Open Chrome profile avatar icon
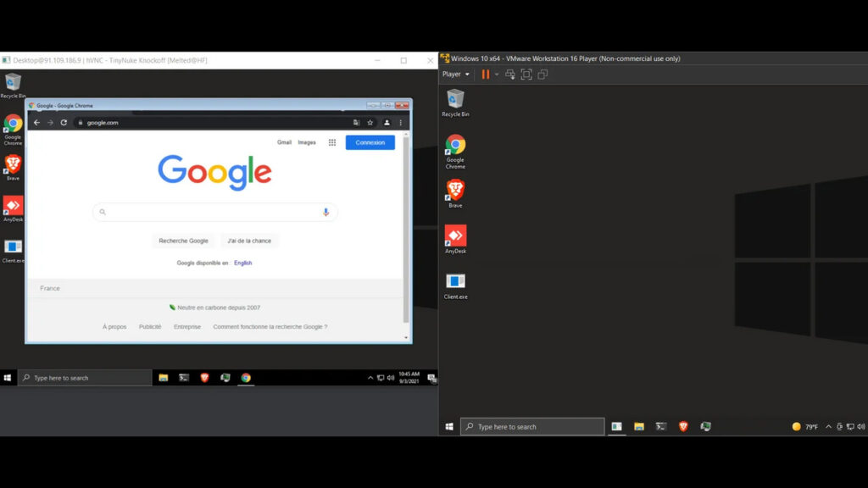The image size is (868, 488). coord(387,122)
